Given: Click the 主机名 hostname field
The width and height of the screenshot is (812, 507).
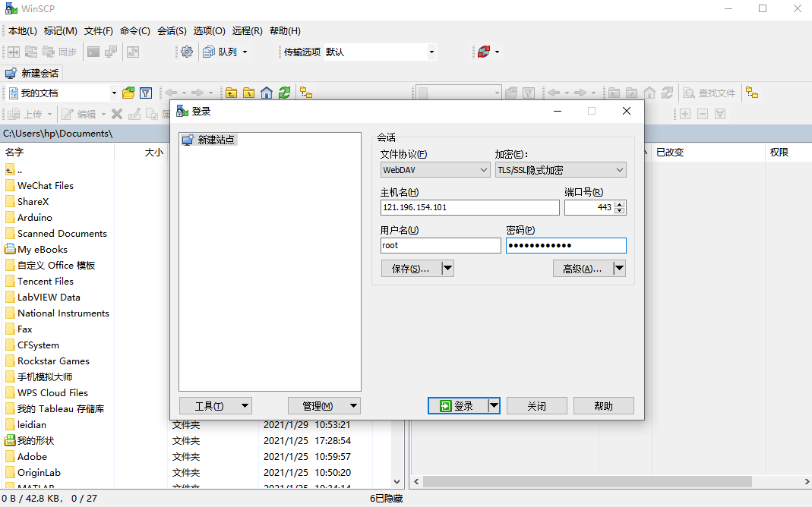Looking at the screenshot, I should tap(469, 207).
